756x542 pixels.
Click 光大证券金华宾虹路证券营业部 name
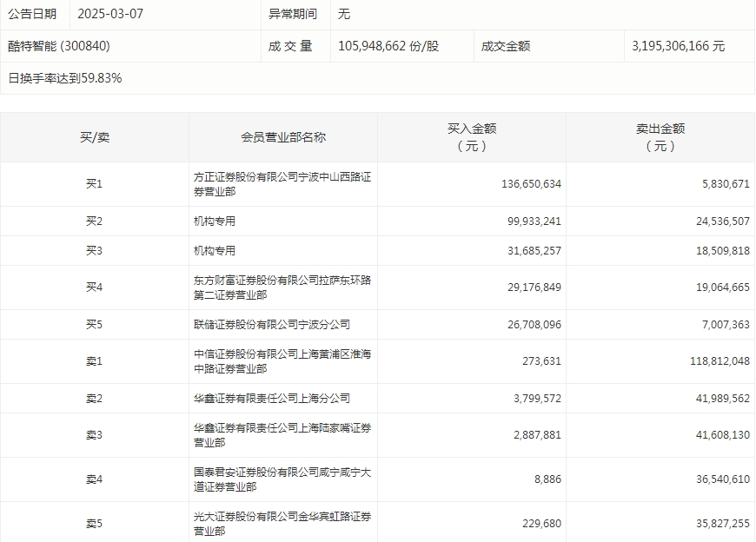click(x=282, y=524)
